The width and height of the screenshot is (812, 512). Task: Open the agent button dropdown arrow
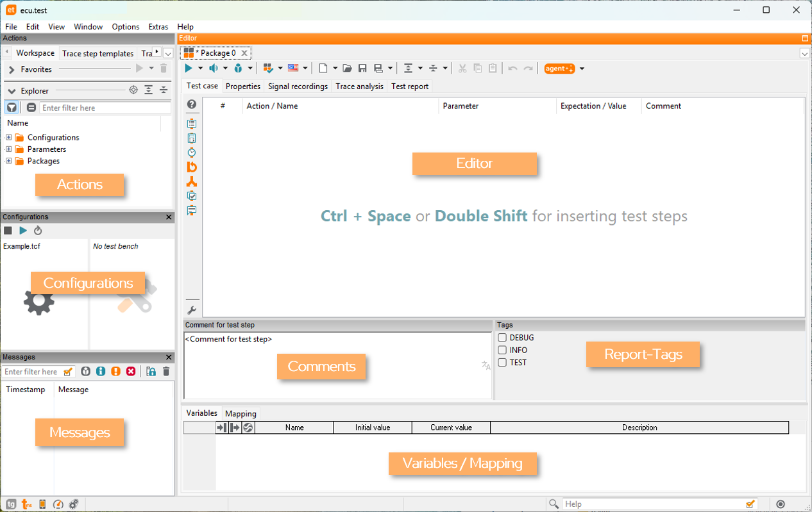point(582,69)
